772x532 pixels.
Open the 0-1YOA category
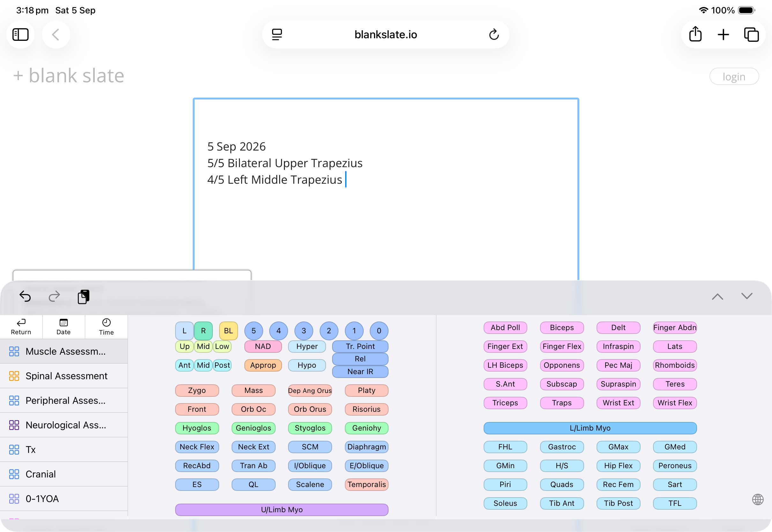coord(64,499)
